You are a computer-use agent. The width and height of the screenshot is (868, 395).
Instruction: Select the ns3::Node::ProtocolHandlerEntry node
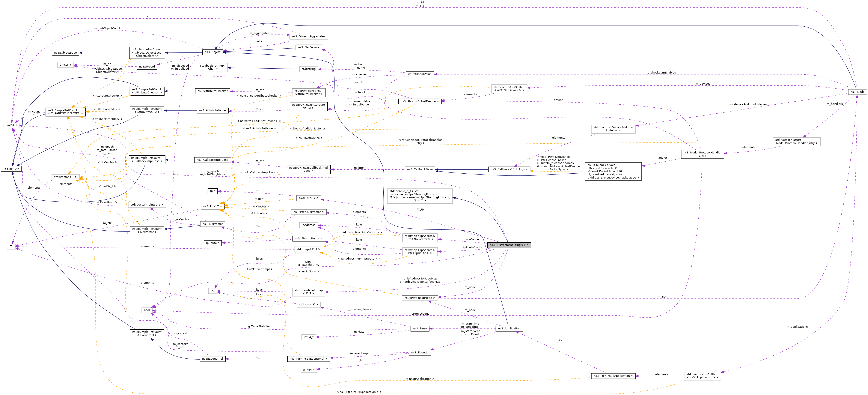click(702, 154)
